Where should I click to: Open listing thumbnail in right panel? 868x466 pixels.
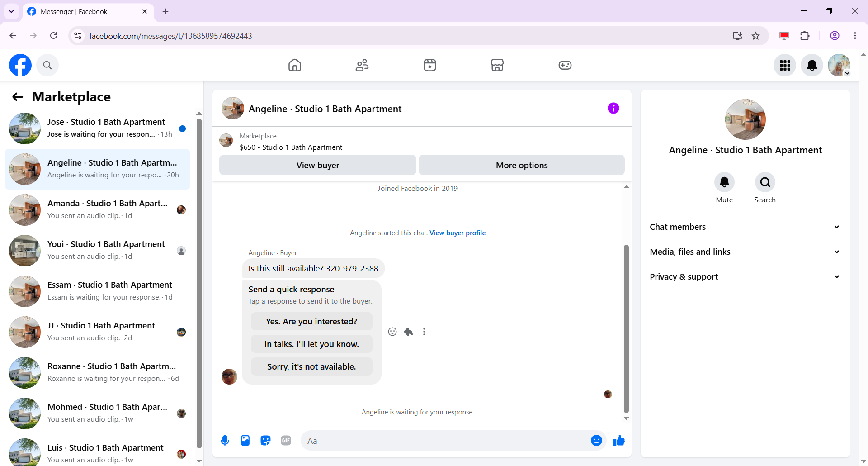(745, 119)
